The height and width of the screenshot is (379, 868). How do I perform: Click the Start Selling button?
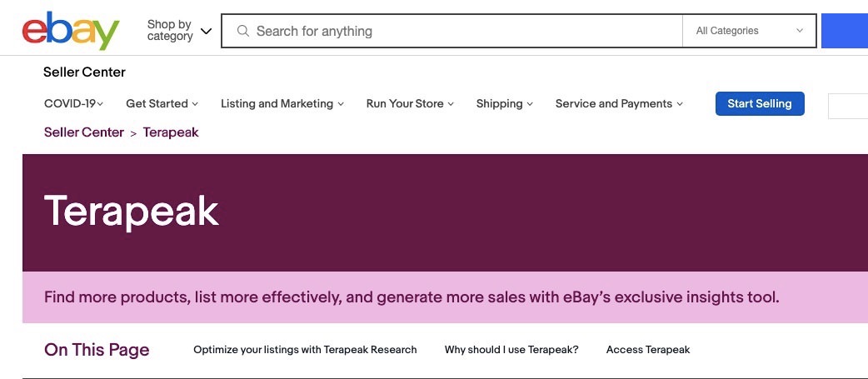[x=760, y=103]
